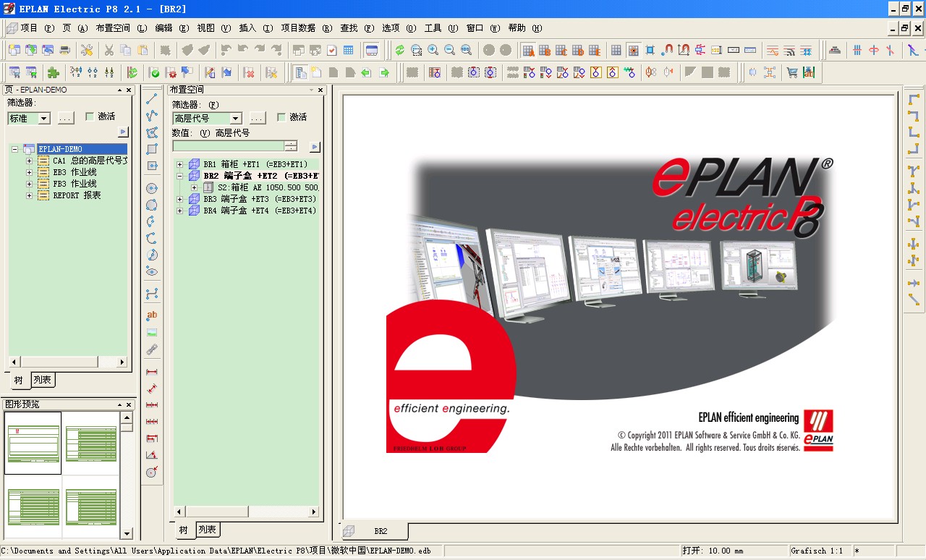926x560 pixels.
Task: Click the first page thumbnail in 图形预览
Action: tap(33, 443)
